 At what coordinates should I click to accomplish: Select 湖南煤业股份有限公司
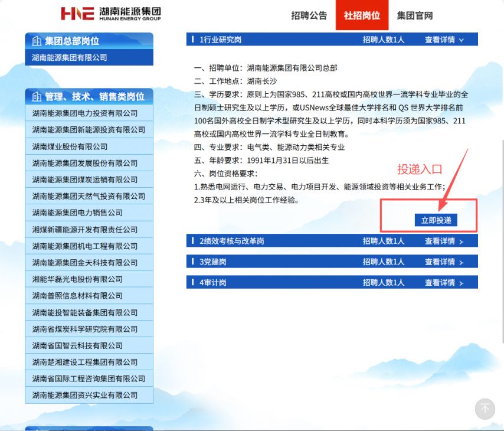(89, 146)
